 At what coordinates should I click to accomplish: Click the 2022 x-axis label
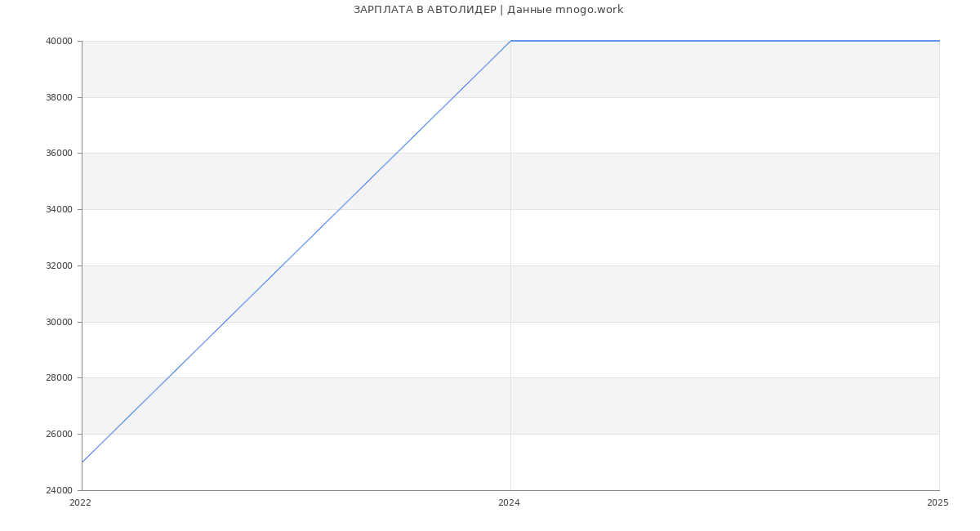tap(80, 502)
